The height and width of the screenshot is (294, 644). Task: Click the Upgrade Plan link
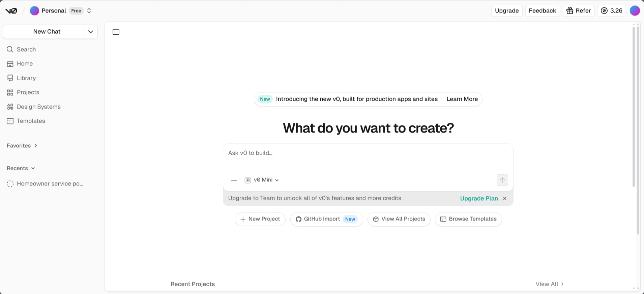click(x=479, y=199)
